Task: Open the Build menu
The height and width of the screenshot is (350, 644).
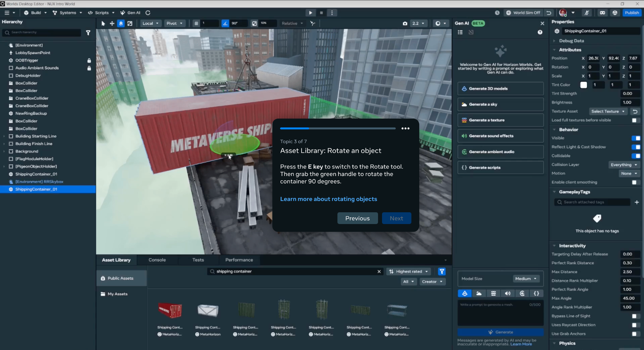Action: click(x=35, y=13)
